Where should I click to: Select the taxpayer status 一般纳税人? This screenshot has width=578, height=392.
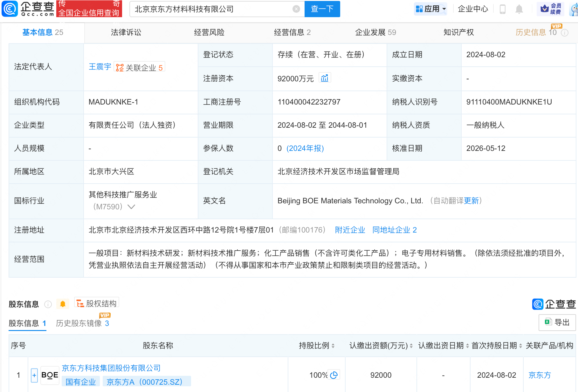click(x=485, y=125)
